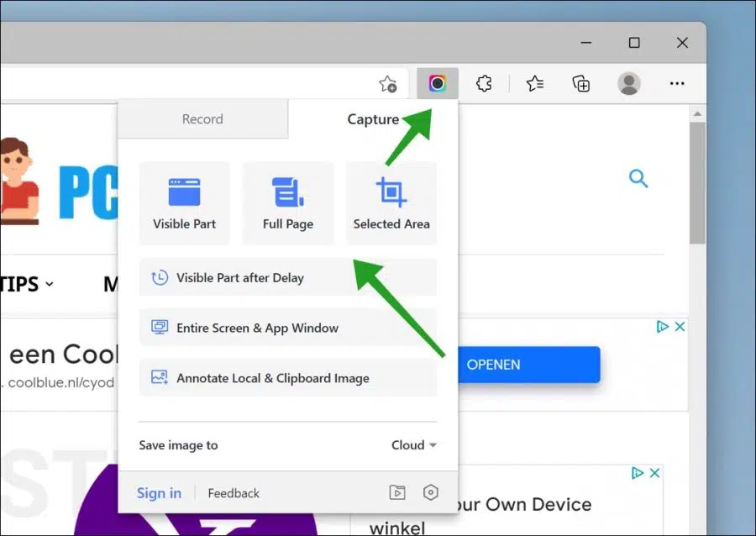The width and height of the screenshot is (756, 536).
Task: Click the lower AdChoices triangle icon
Action: click(638, 473)
